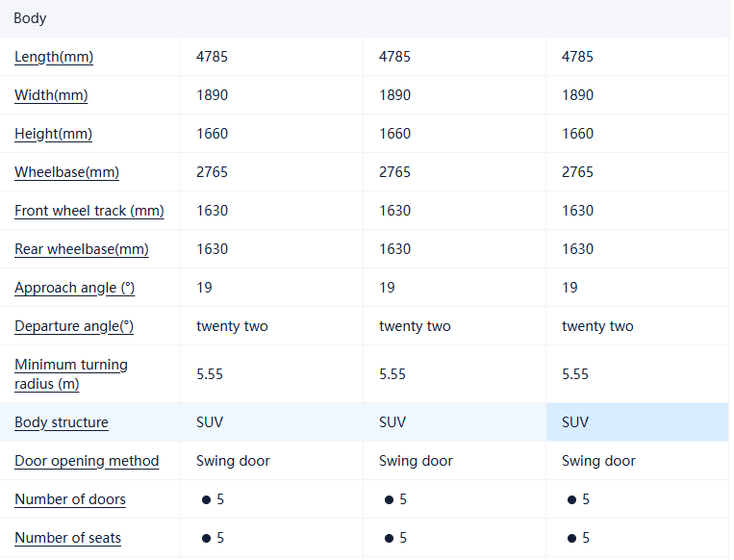Open Minimum turning radius (m) link

pos(71,374)
